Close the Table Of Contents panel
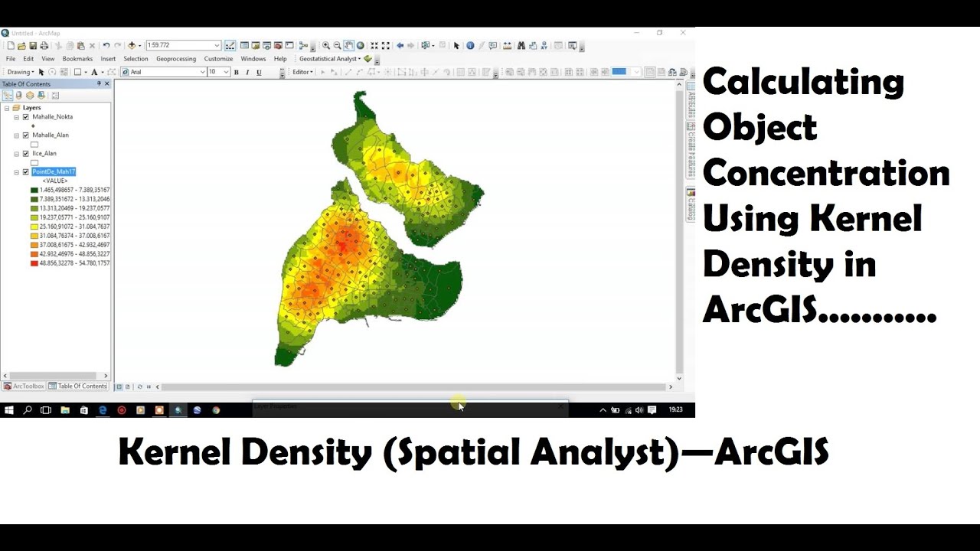Screen dimensions: 980x551 coord(107,83)
